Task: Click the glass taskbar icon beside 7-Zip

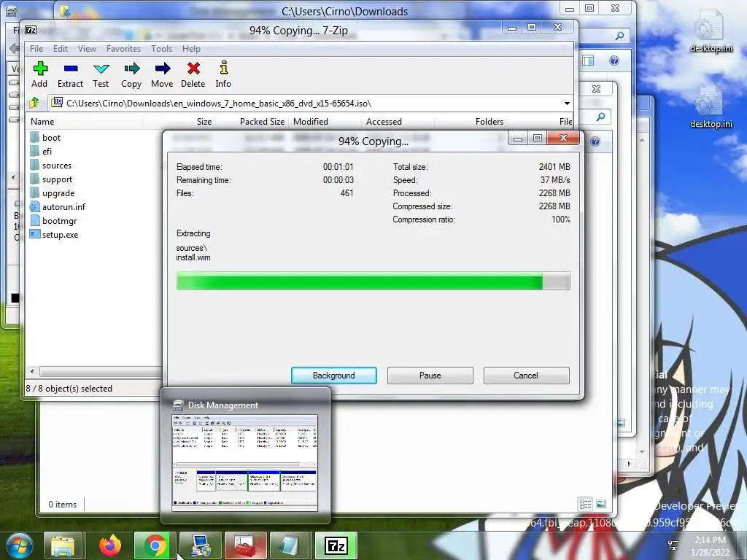Action: click(x=290, y=545)
